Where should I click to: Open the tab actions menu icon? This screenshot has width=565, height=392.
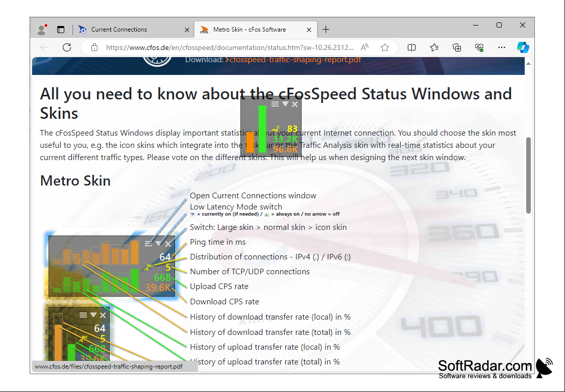pos(61,30)
